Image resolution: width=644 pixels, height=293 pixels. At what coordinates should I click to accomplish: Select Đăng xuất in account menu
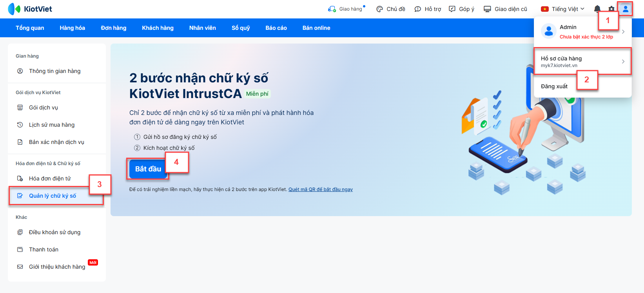point(554,86)
